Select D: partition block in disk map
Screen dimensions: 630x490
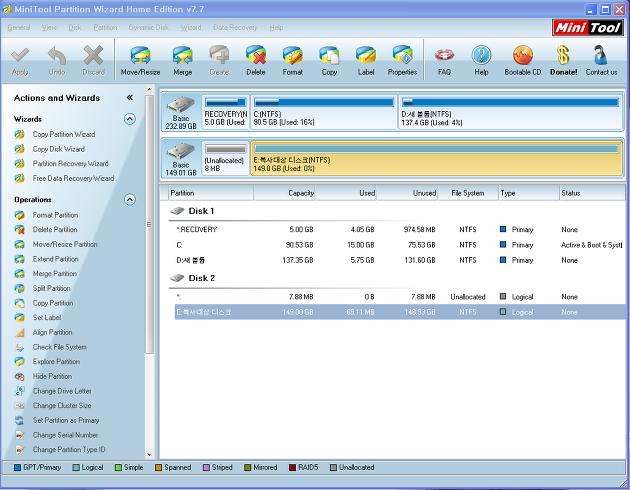[x=510, y=112]
